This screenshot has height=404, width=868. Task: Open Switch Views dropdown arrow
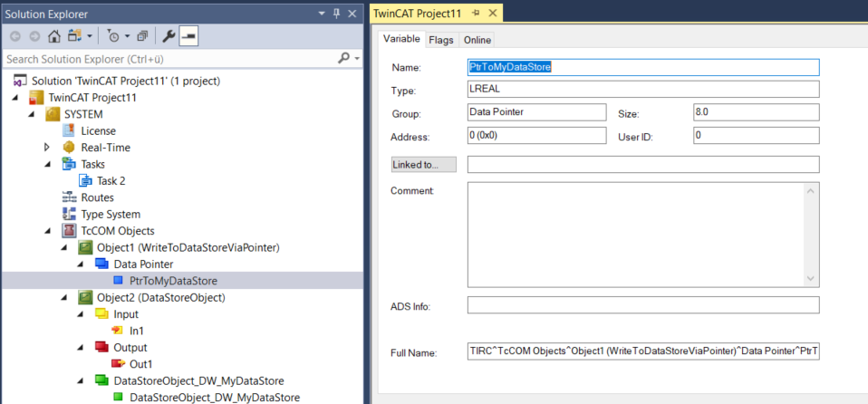click(89, 37)
